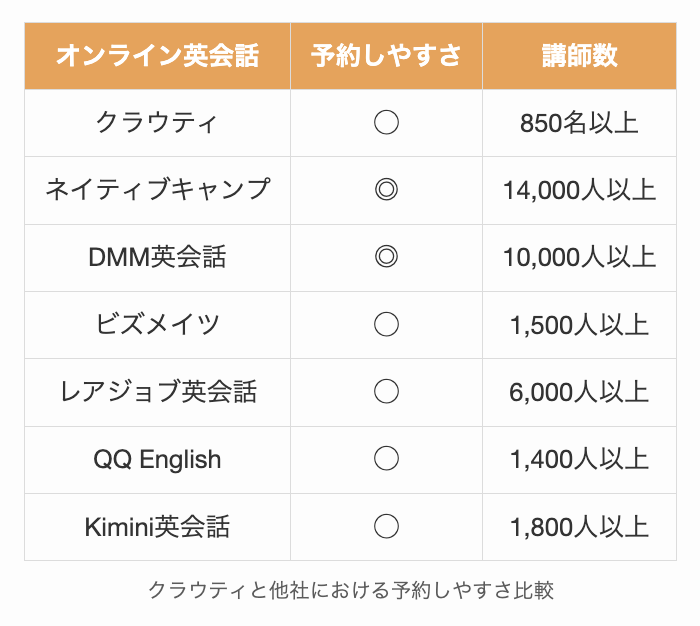Screen dimensions: 700x626
Task: Select the ネイティブキャンプ name cell
Action: point(157,189)
